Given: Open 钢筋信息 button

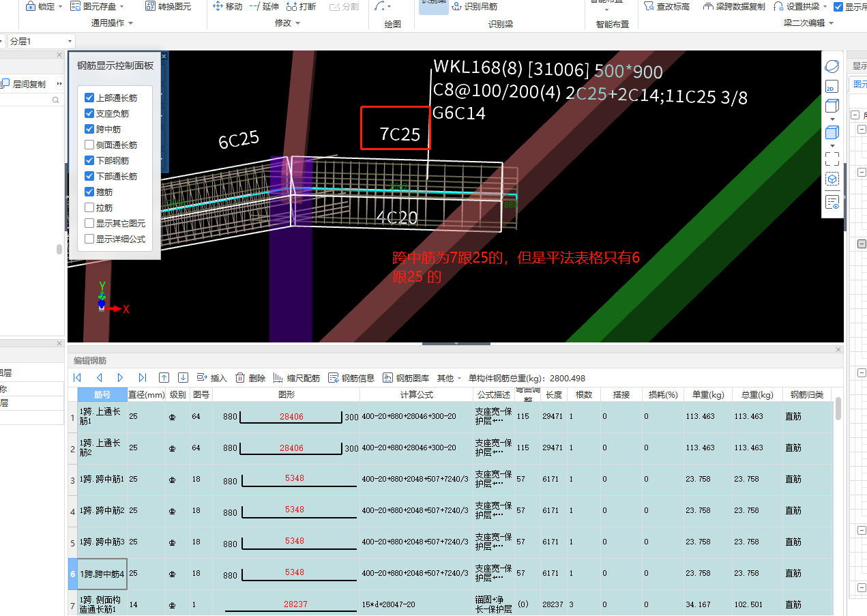Looking at the screenshot, I should pos(351,378).
